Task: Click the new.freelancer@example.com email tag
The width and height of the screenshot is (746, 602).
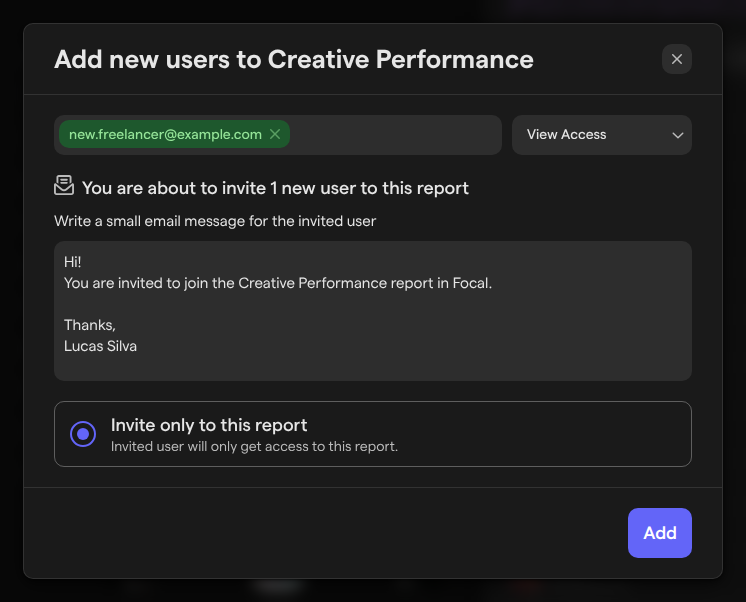Action: (174, 134)
